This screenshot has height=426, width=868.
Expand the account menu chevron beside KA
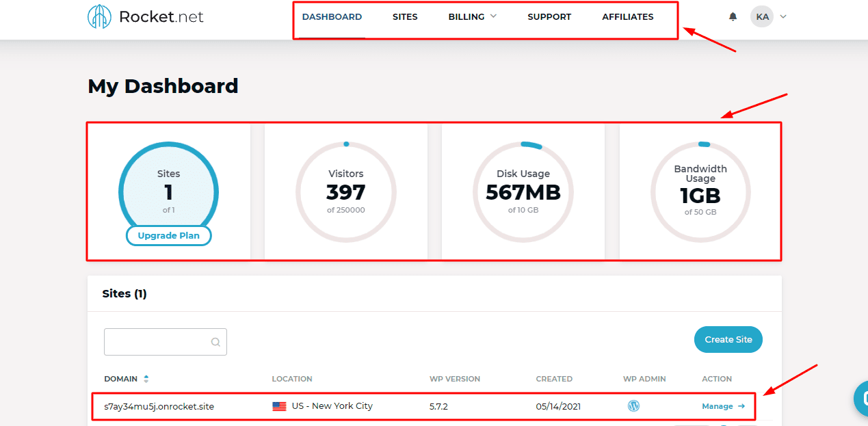click(783, 17)
